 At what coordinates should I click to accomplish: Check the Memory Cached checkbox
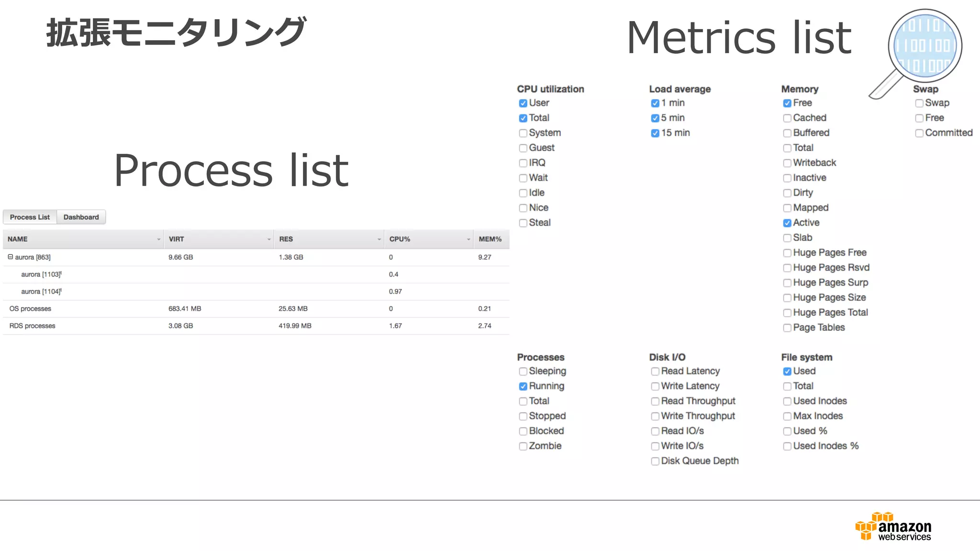coord(787,118)
